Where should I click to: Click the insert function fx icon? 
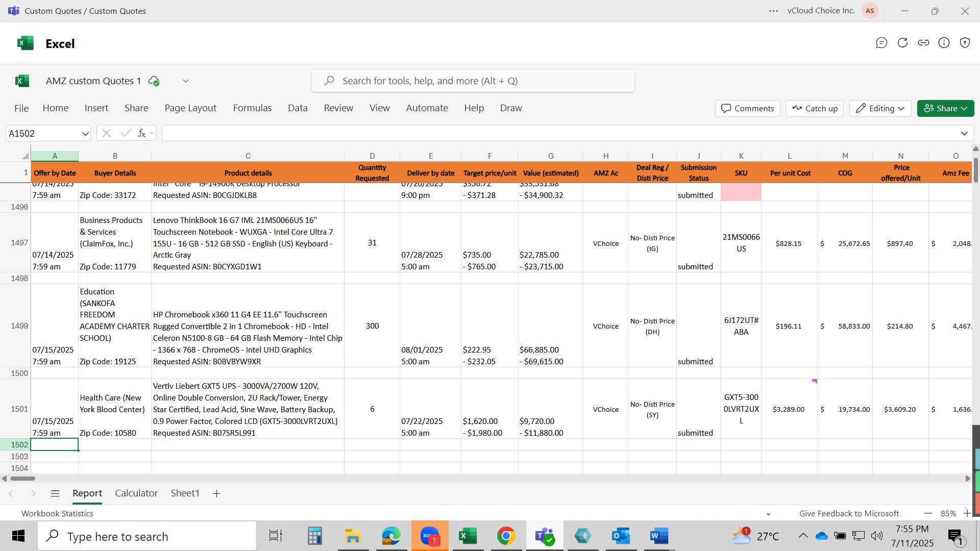(141, 133)
